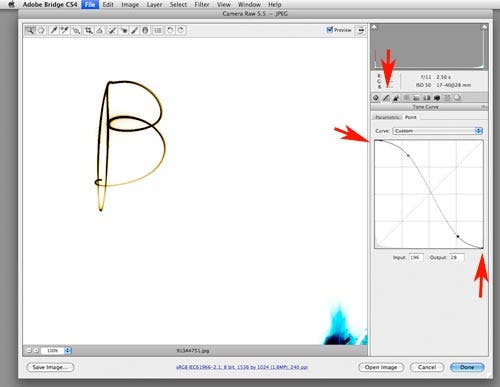Click the Save Image button
Viewport: 500px width, 387px height.
(x=50, y=367)
